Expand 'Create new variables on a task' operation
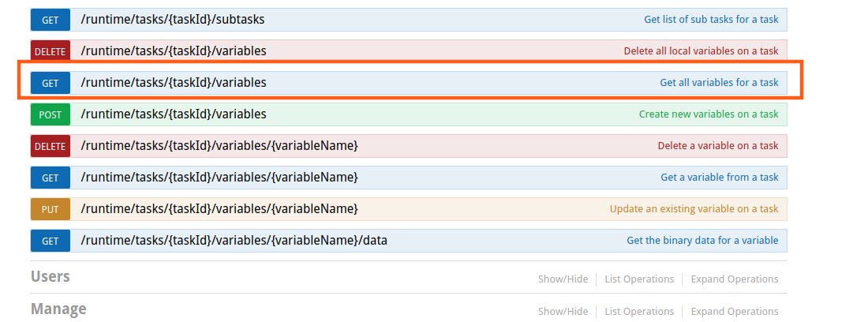The image size is (868, 322). coord(709,114)
